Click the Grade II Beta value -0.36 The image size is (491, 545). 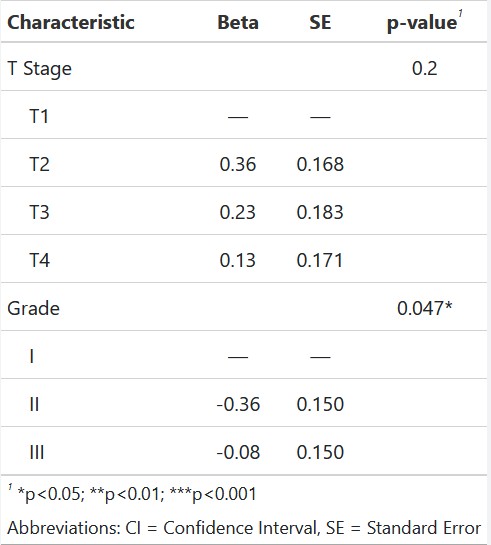pyautogui.click(x=238, y=404)
